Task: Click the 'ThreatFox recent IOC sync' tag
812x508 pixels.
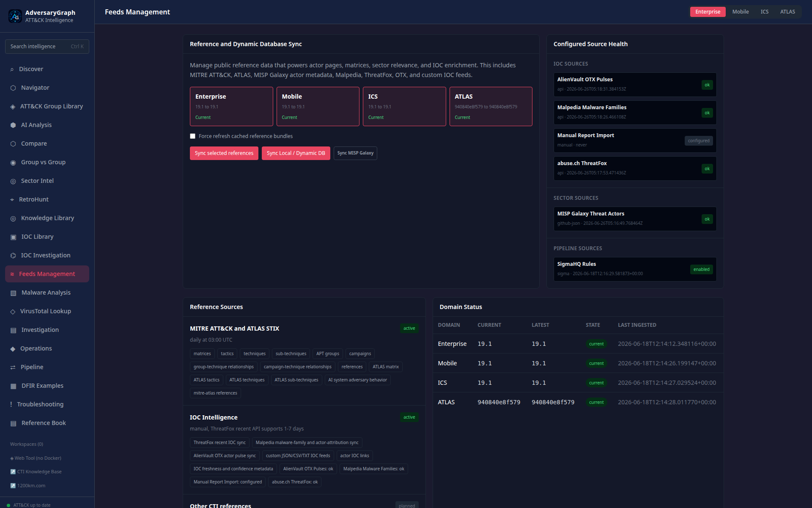Action: tap(219, 443)
